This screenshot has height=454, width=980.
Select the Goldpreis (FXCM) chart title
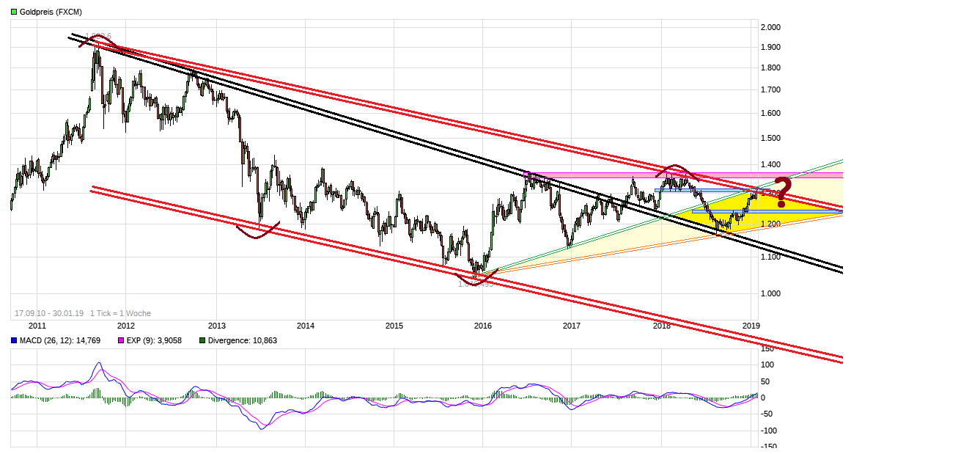coord(51,12)
